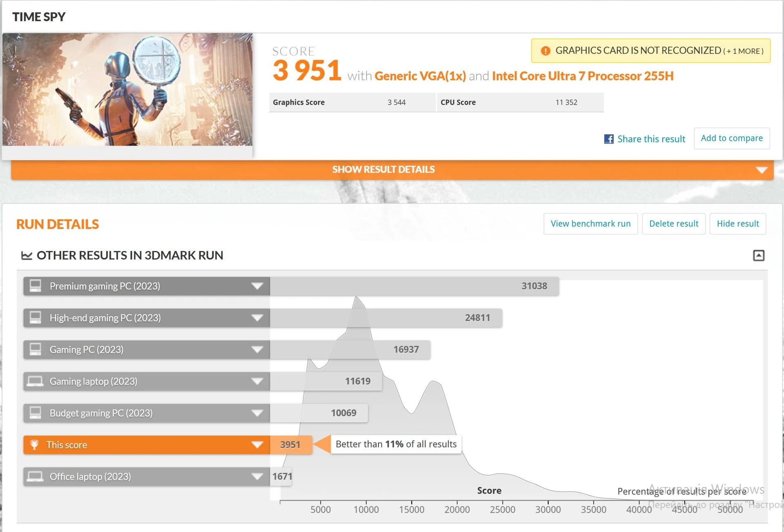Click the orange warning icon in graphics card alert
Screen dimensions: 784x532
pyautogui.click(x=546, y=51)
